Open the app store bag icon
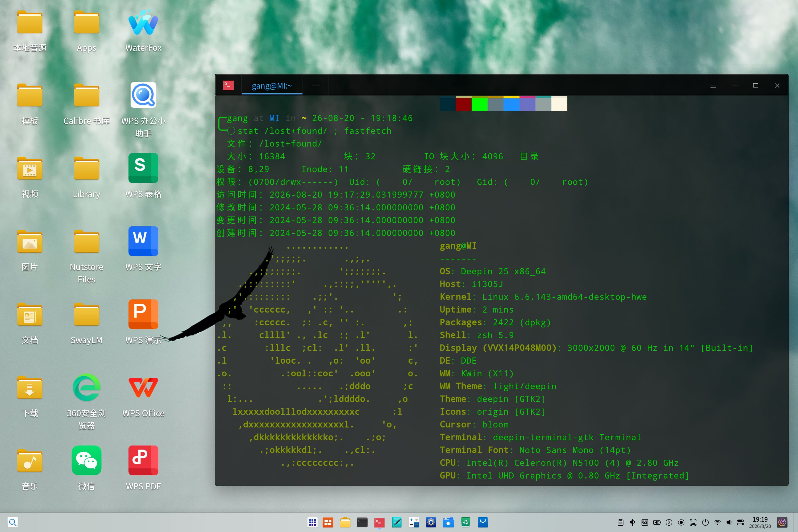Viewport: 798px width, 532px height. pyautogui.click(x=483, y=522)
